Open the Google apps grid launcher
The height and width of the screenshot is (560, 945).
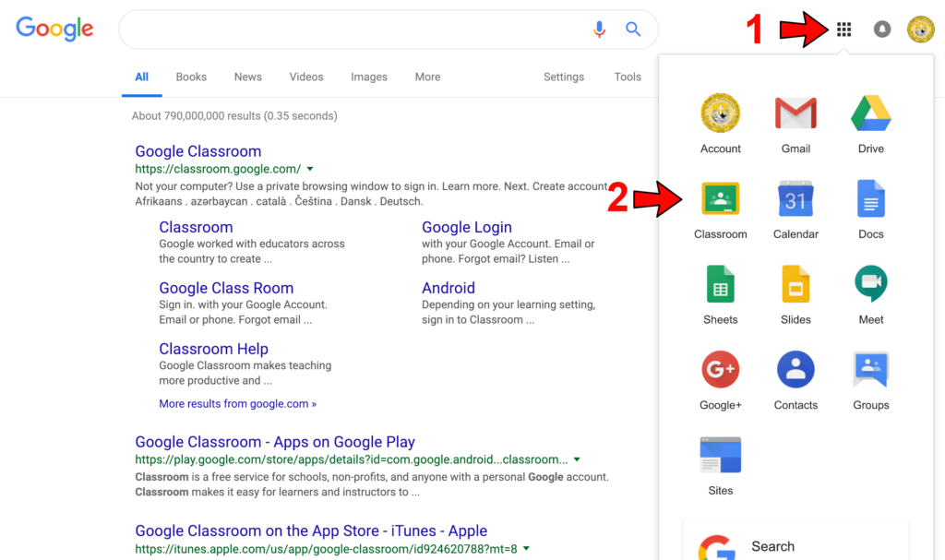click(x=843, y=29)
